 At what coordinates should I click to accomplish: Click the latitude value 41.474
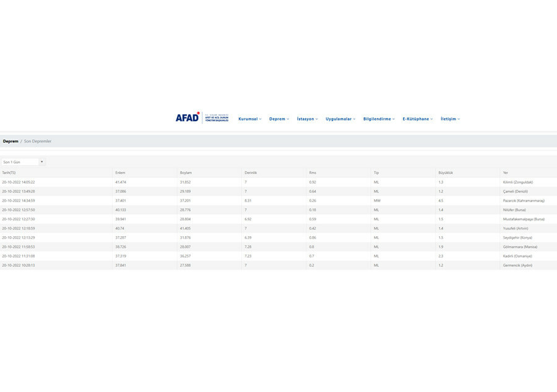tap(121, 182)
